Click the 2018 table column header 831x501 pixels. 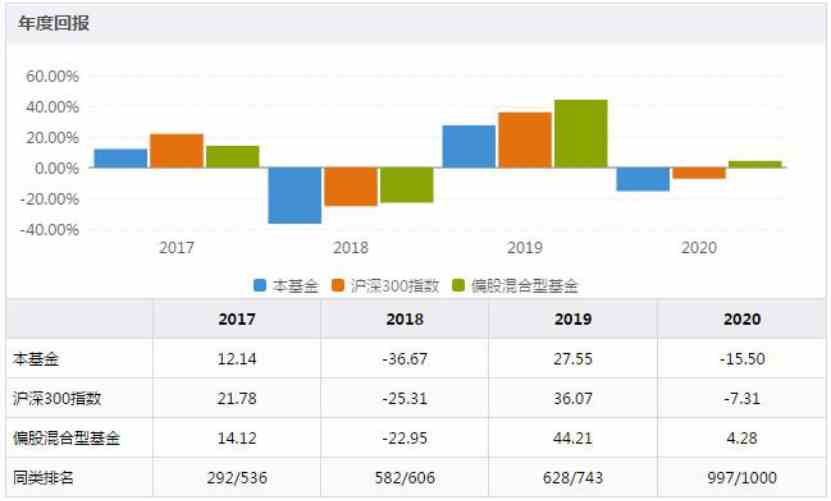[404, 319]
